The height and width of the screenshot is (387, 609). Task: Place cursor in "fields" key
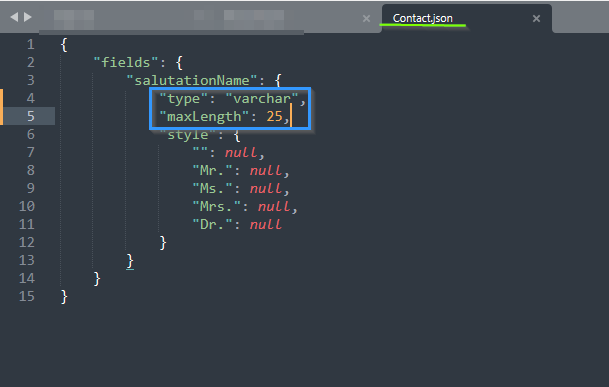(x=126, y=62)
